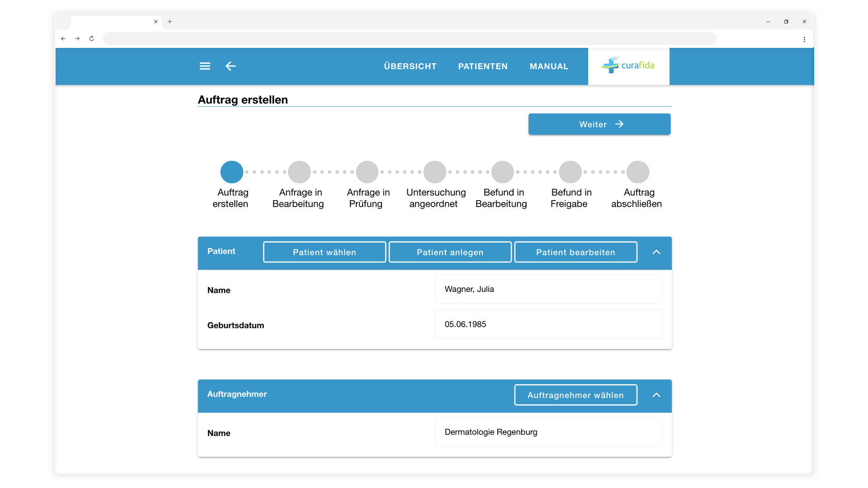868x488 pixels.
Task: Collapse the Patient section chevron
Action: (656, 252)
